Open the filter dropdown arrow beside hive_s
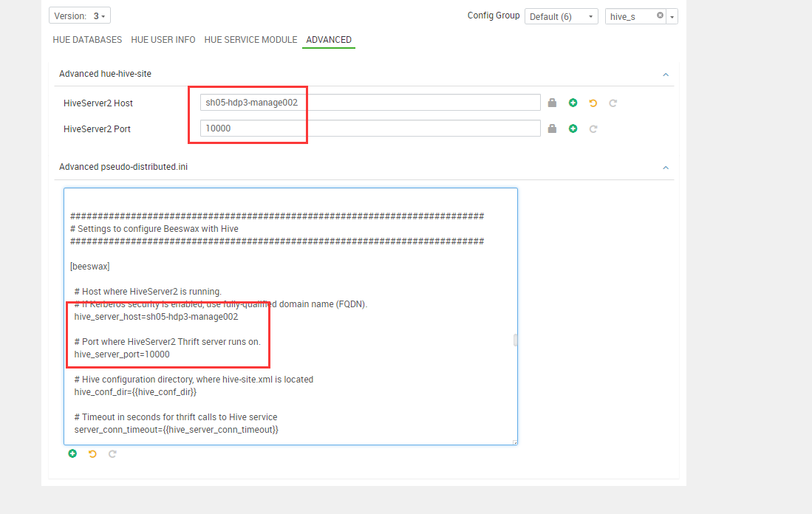Image resolution: width=812 pixels, height=514 pixels. pyautogui.click(x=672, y=16)
